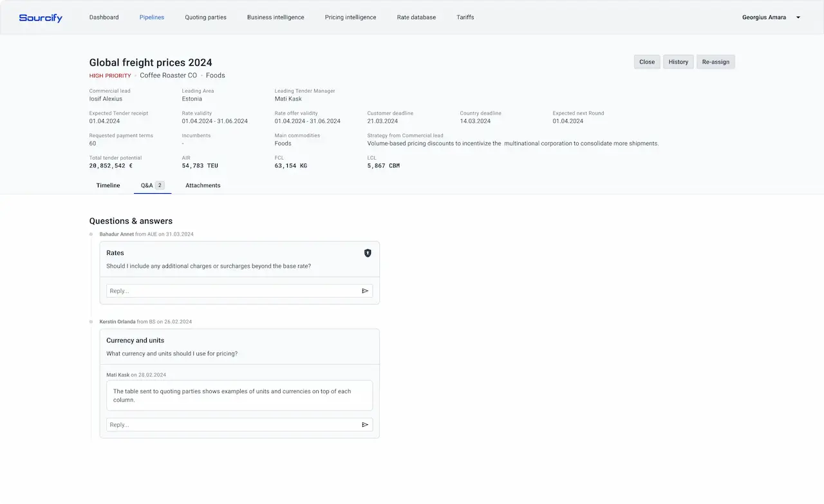Toggle the privacy shield on the Rates question
This screenshot has width=824, height=504.
(x=368, y=253)
